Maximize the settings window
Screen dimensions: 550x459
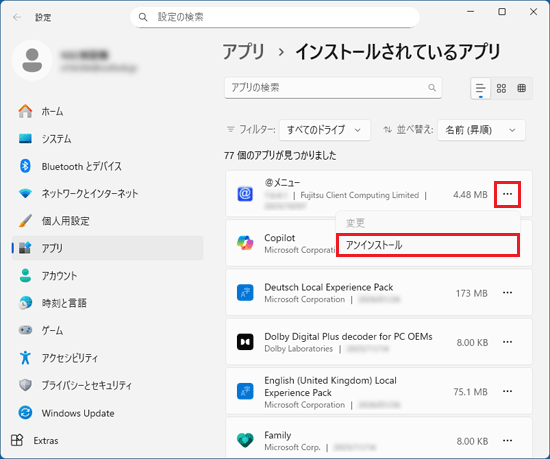tap(502, 12)
